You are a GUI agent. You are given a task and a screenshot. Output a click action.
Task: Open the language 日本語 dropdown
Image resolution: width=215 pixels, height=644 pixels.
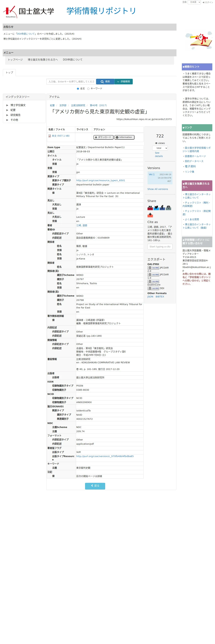[x=194, y=2]
